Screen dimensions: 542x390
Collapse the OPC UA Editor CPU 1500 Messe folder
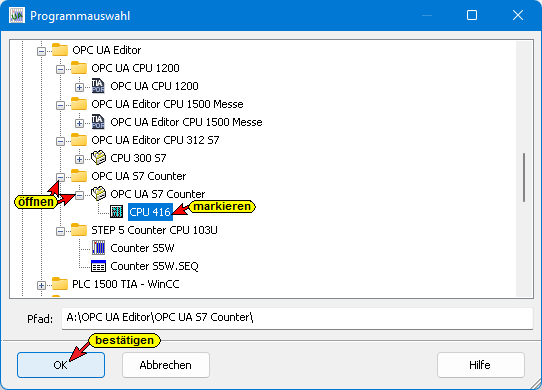(x=60, y=105)
